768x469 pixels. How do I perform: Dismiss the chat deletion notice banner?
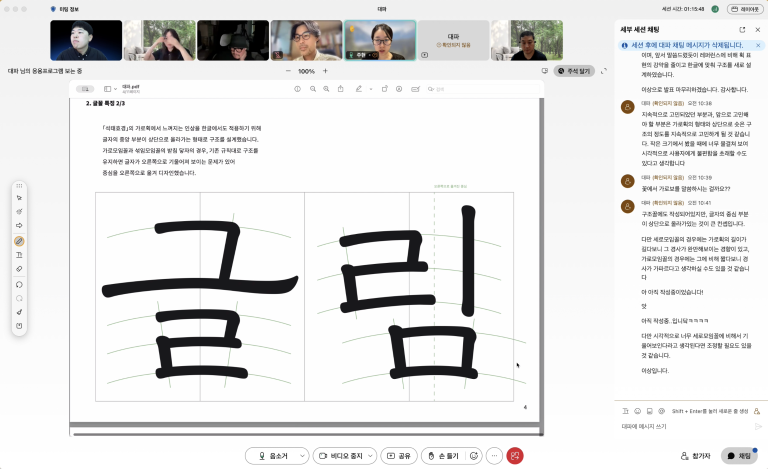[758, 45]
